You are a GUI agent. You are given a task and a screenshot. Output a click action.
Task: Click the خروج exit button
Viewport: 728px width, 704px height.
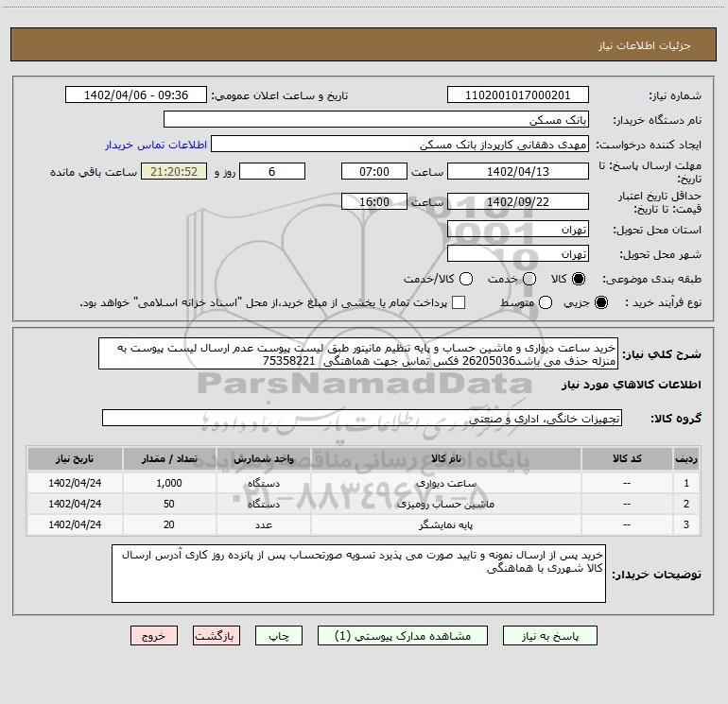pos(154,636)
